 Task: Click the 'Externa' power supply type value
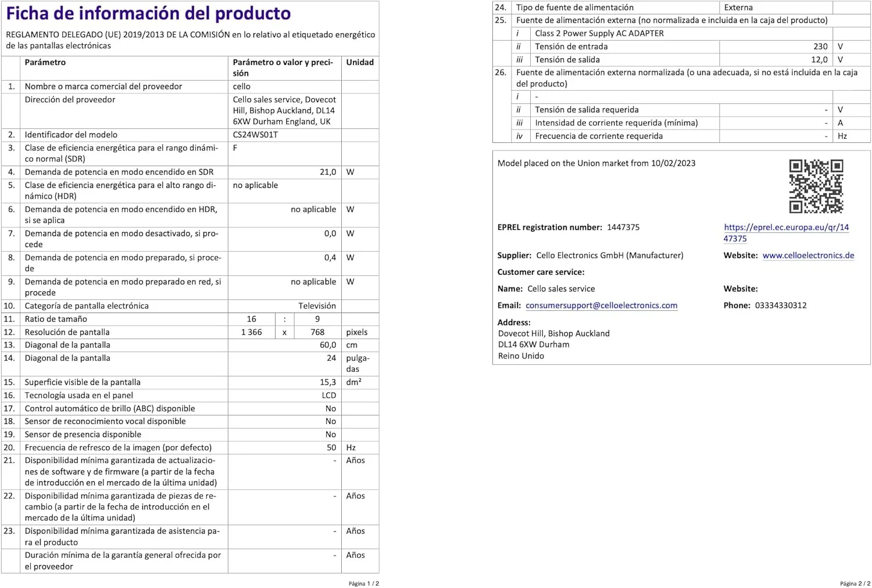738,8
